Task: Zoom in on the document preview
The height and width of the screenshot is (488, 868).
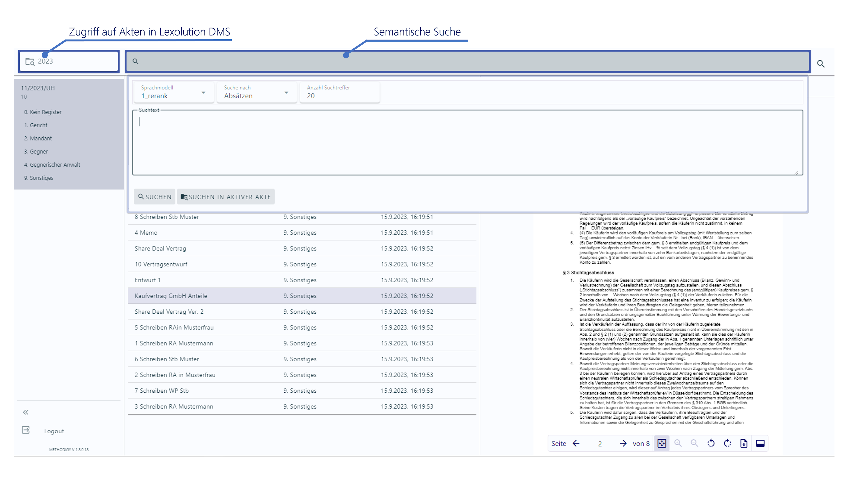Action: (678, 443)
